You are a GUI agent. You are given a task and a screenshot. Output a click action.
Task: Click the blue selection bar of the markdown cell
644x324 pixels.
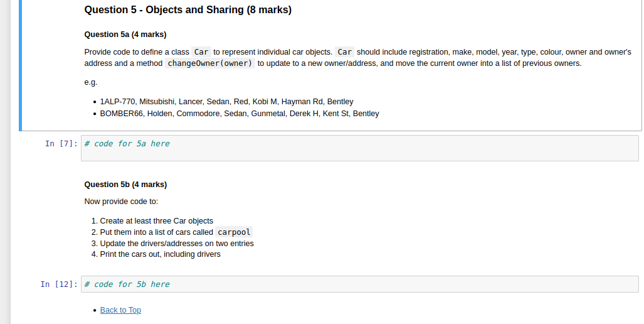pyautogui.click(x=21, y=63)
